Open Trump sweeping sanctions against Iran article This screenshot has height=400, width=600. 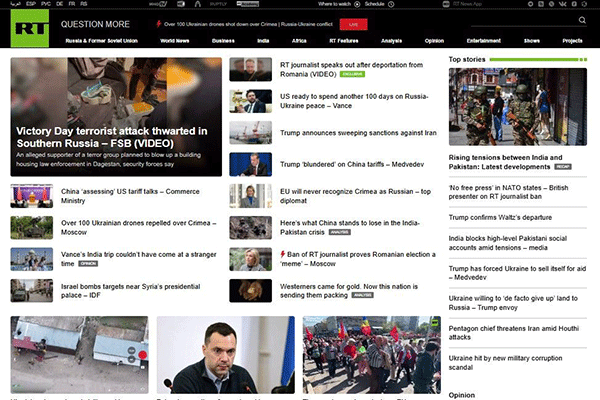point(358,133)
